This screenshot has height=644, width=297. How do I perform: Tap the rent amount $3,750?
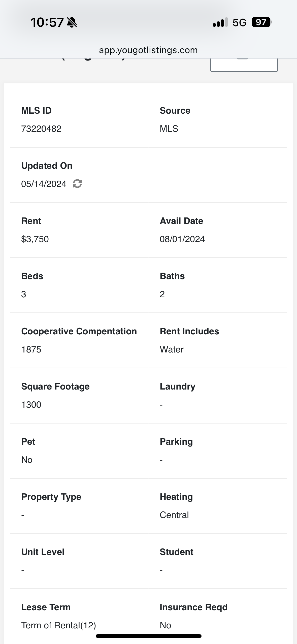click(35, 239)
